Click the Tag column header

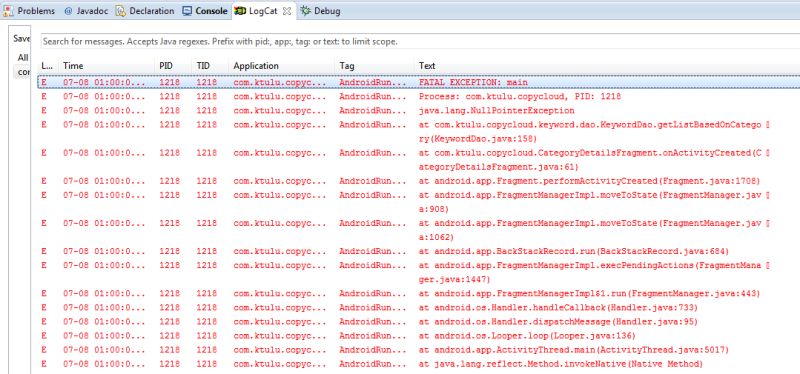click(x=374, y=66)
